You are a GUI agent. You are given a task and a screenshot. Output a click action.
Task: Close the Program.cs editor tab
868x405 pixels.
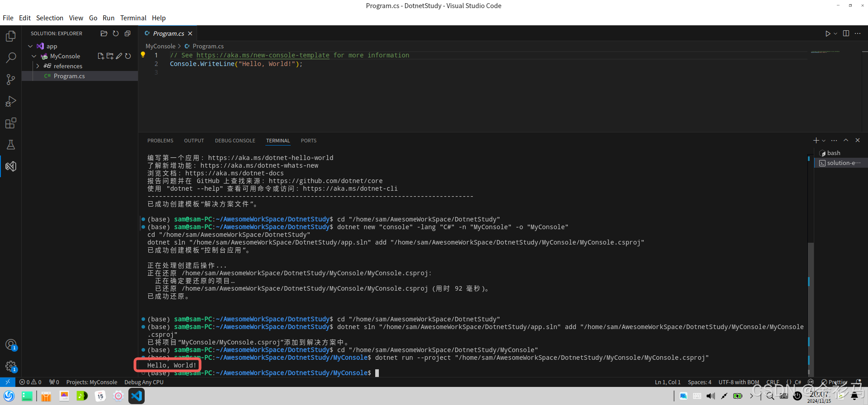(190, 33)
